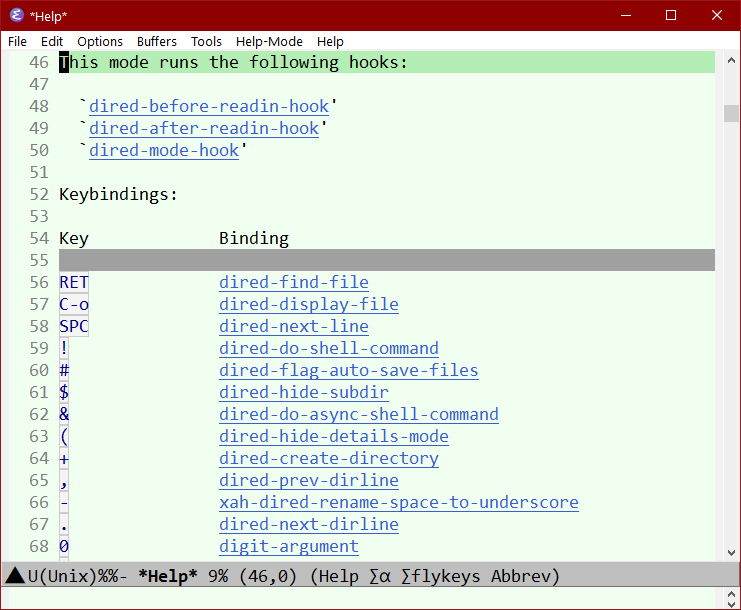
Task: Click the ! key on line 59
Action: (x=64, y=348)
